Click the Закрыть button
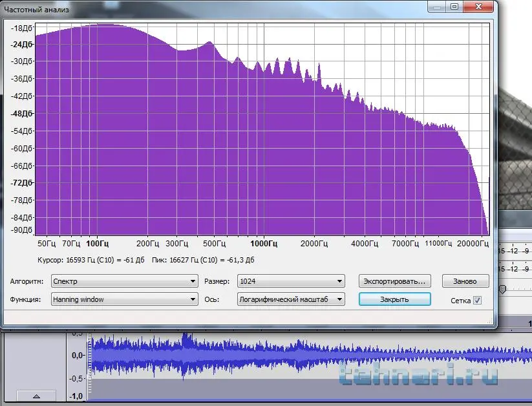Image resolution: width=532 pixels, height=406 pixels. click(394, 299)
